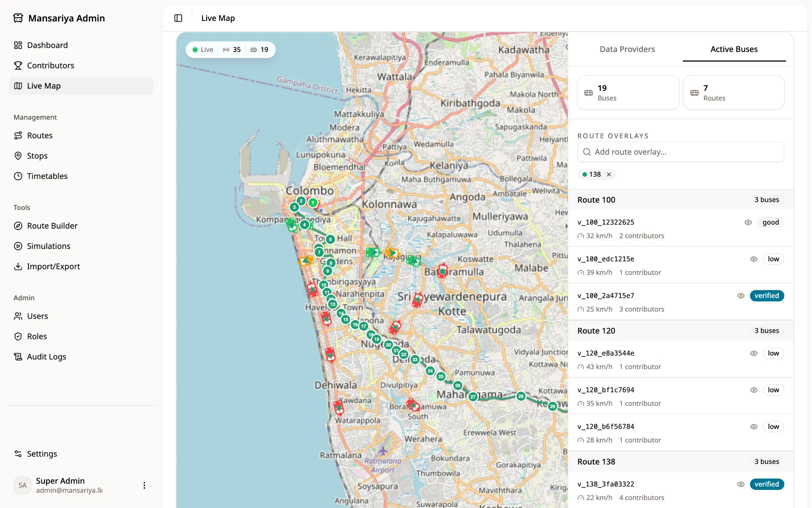Open the Audit Logs page
The width and height of the screenshot is (812, 508).
[x=81, y=357]
